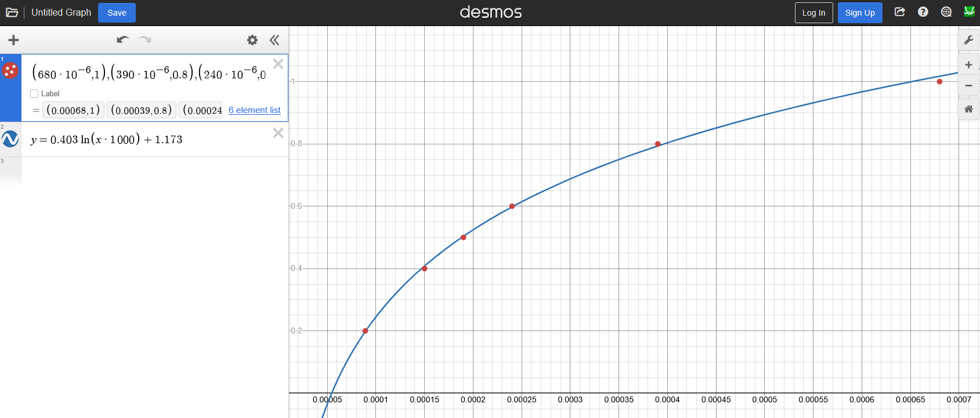Expand the 6 element list link
980x418 pixels.
254,110
